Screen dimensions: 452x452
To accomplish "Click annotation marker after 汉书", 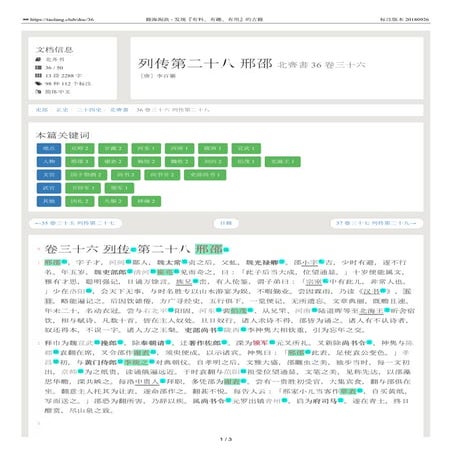I will click(383, 291).
